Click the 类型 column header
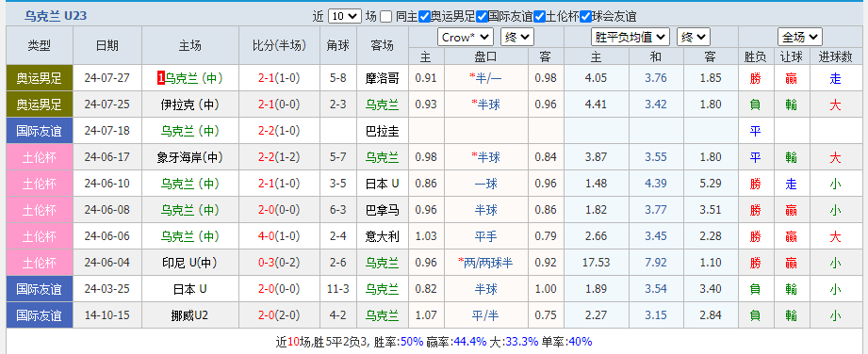Viewport: 868px width, 354px height. (40, 46)
